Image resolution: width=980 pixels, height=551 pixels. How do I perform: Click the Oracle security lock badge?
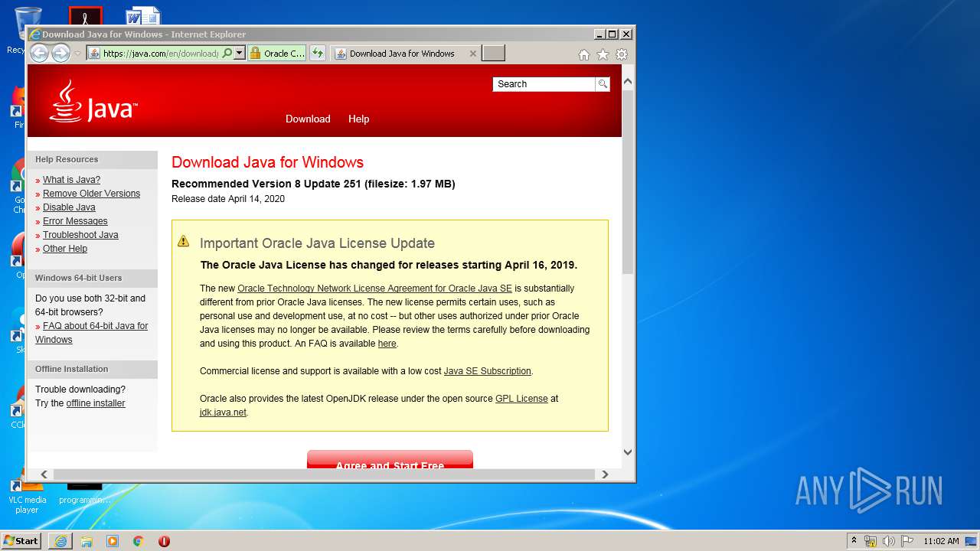point(277,54)
